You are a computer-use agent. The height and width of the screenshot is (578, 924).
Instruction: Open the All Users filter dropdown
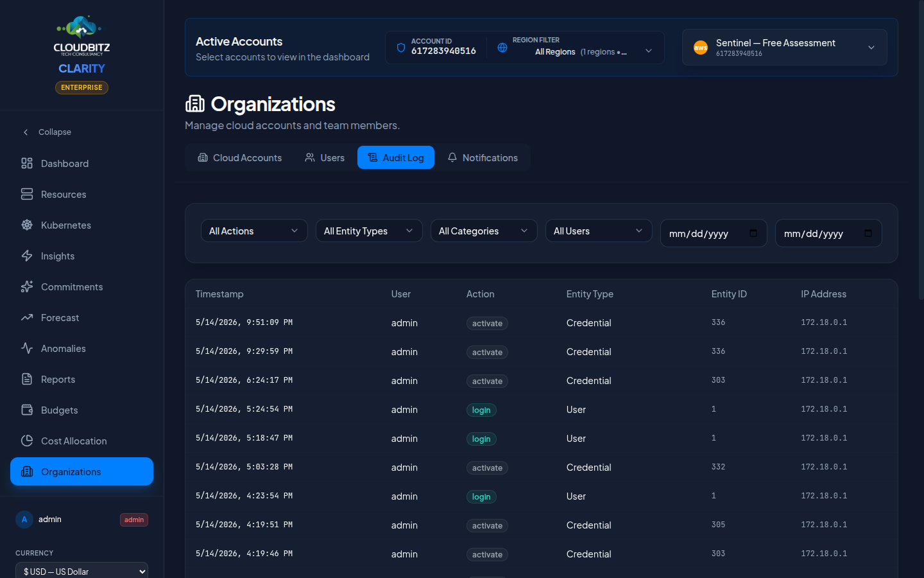coord(599,231)
